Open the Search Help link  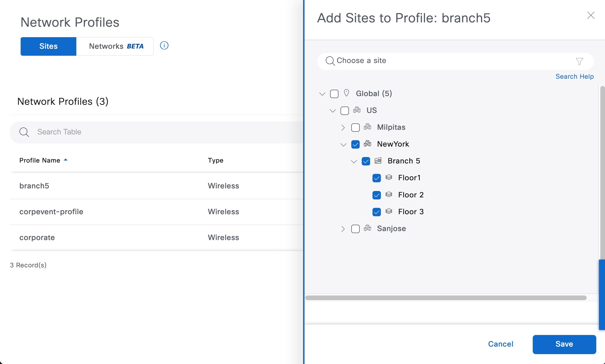click(574, 76)
